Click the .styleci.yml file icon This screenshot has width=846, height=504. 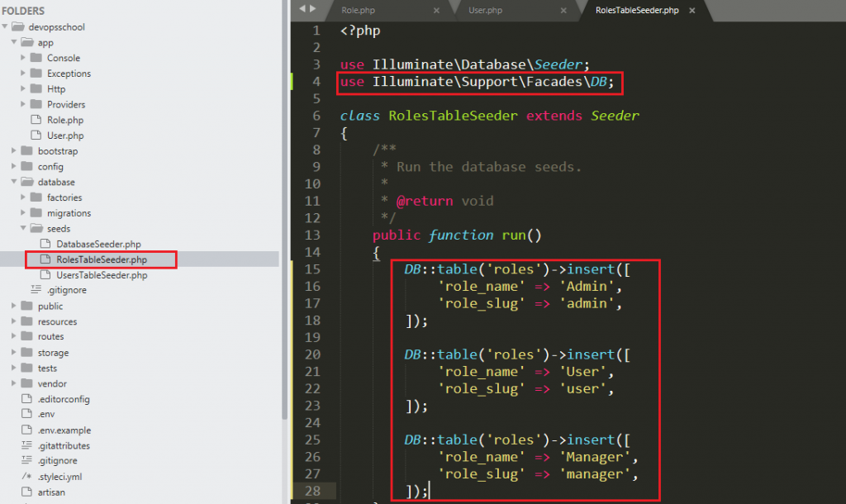26,477
